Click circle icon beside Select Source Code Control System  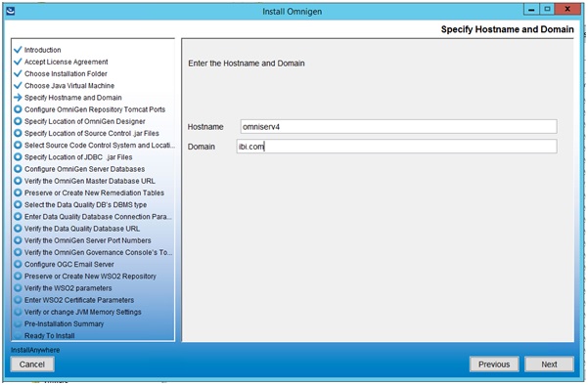18,145
